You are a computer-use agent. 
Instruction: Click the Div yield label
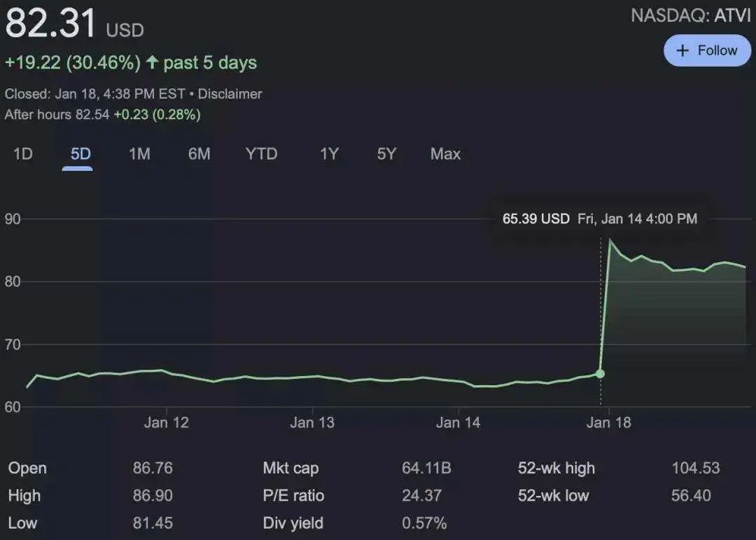[293, 522]
